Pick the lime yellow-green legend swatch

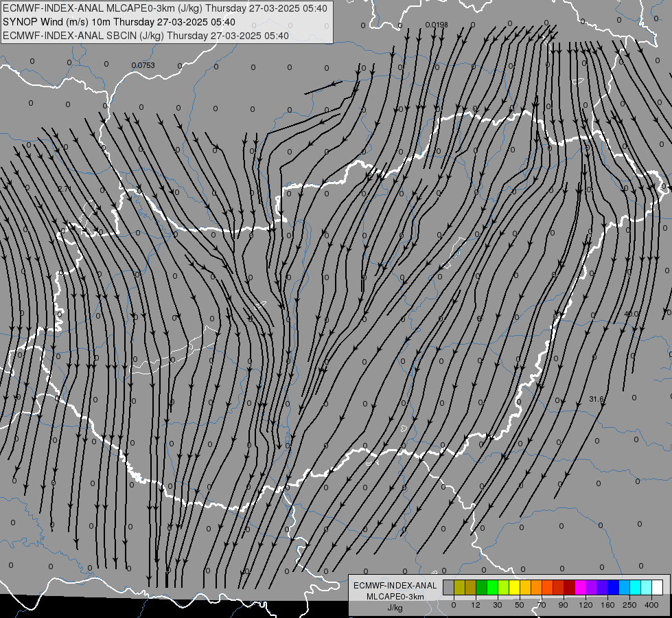[x=504, y=587]
